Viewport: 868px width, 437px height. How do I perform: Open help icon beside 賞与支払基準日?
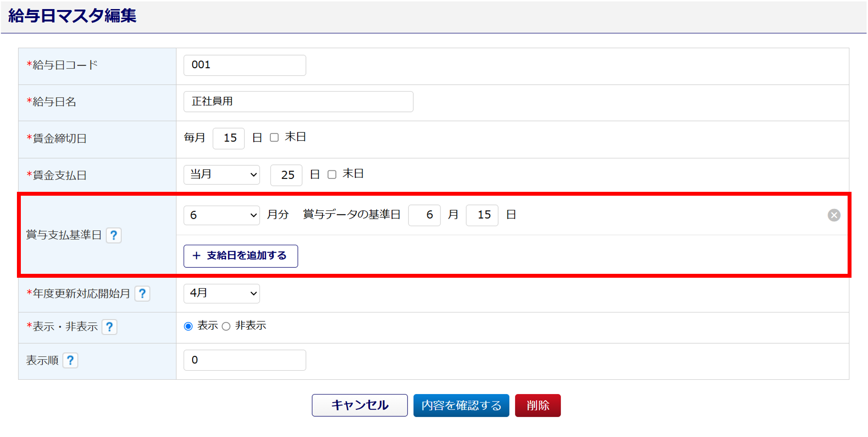(x=114, y=235)
